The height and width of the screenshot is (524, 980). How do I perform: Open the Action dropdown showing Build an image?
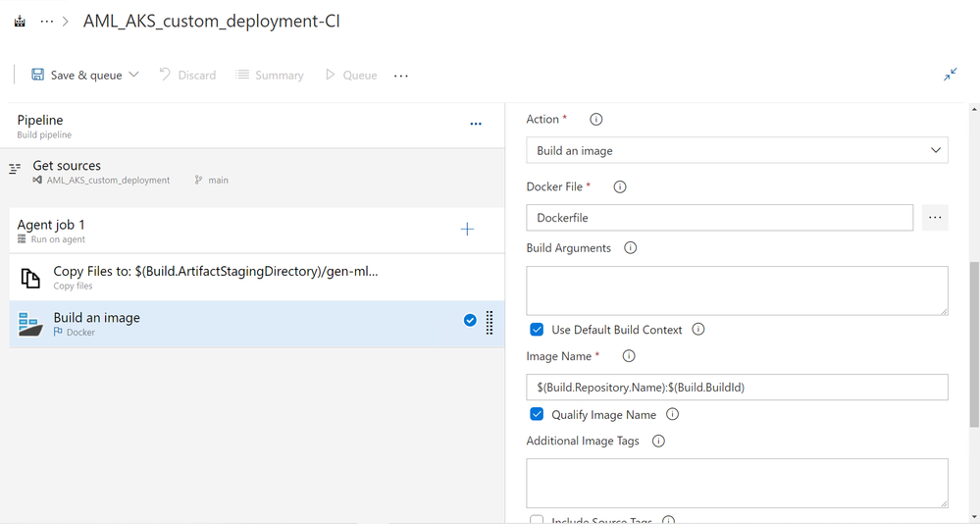737,151
